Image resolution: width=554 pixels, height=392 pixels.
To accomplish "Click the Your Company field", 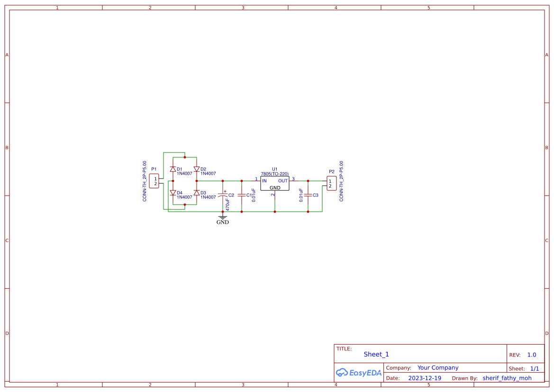I will [x=437, y=367].
